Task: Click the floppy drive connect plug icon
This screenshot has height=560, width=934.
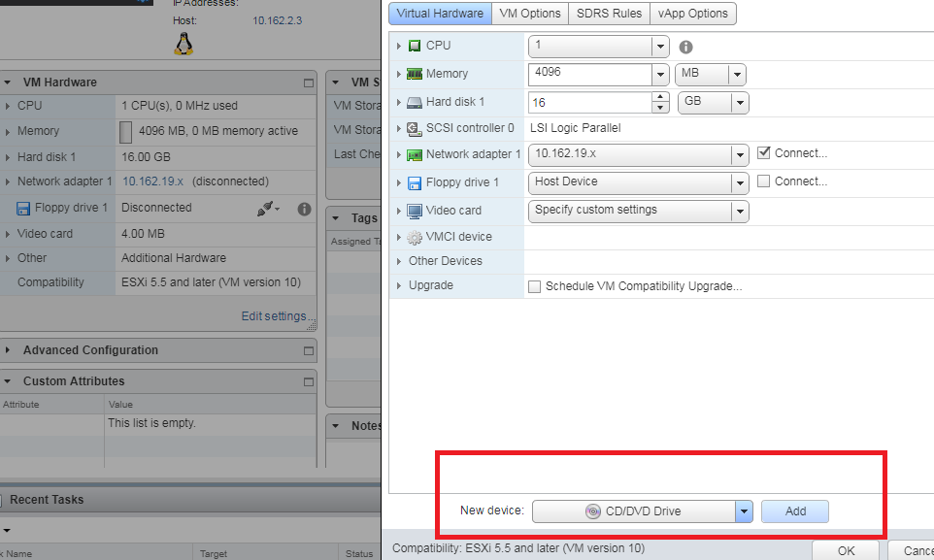Action: point(267,208)
